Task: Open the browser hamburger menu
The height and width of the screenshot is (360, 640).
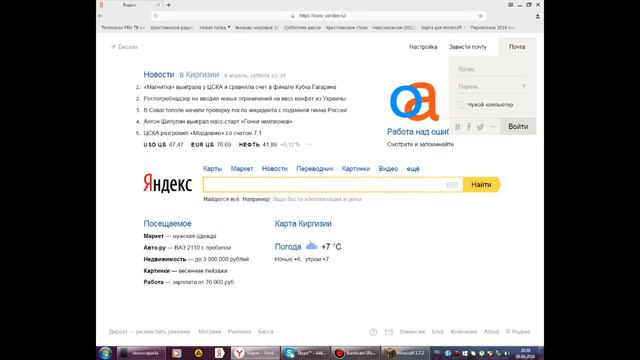Action: [511, 5]
